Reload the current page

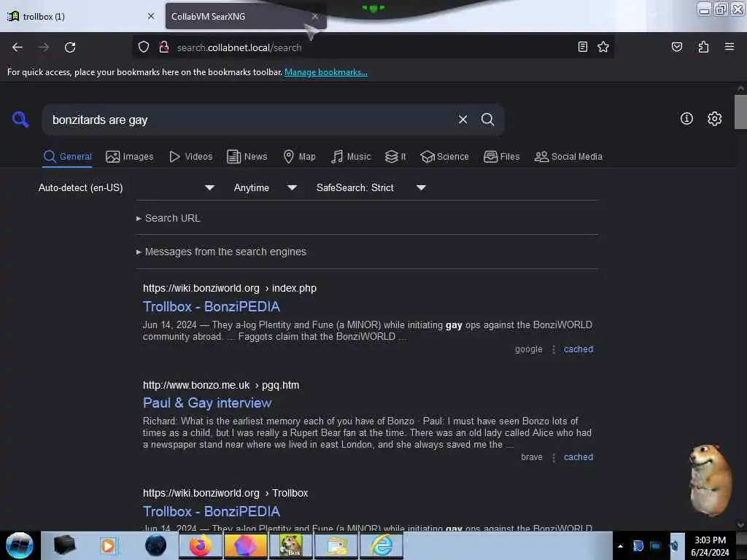[70, 47]
